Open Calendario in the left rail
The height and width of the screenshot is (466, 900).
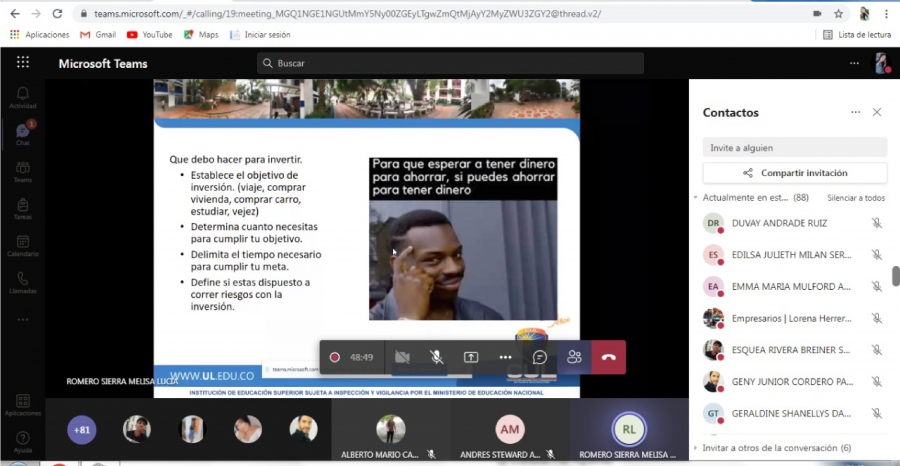[22, 246]
